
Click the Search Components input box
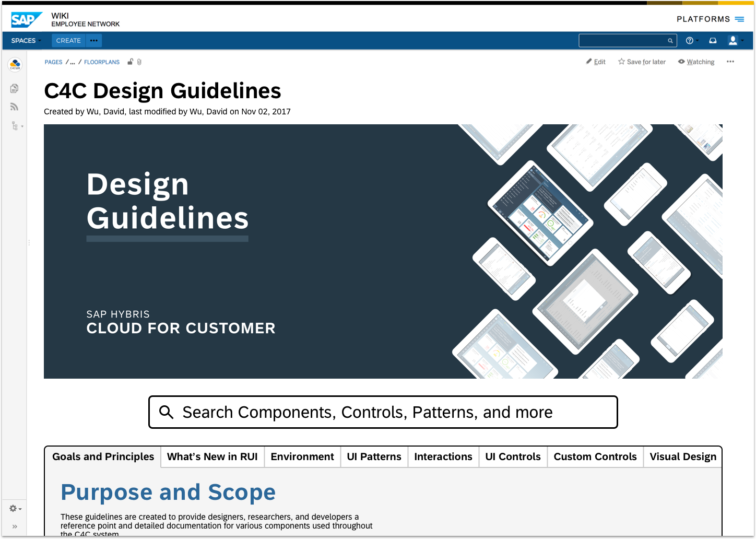pos(383,412)
